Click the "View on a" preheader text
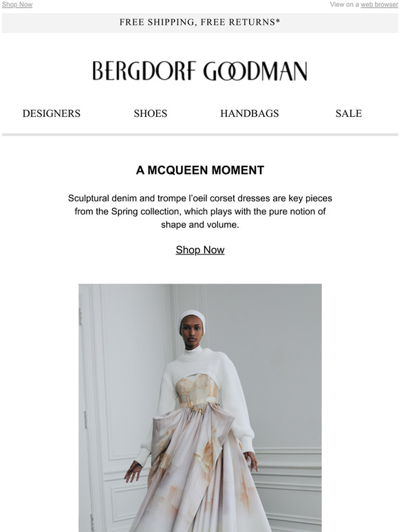 click(345, 4)
